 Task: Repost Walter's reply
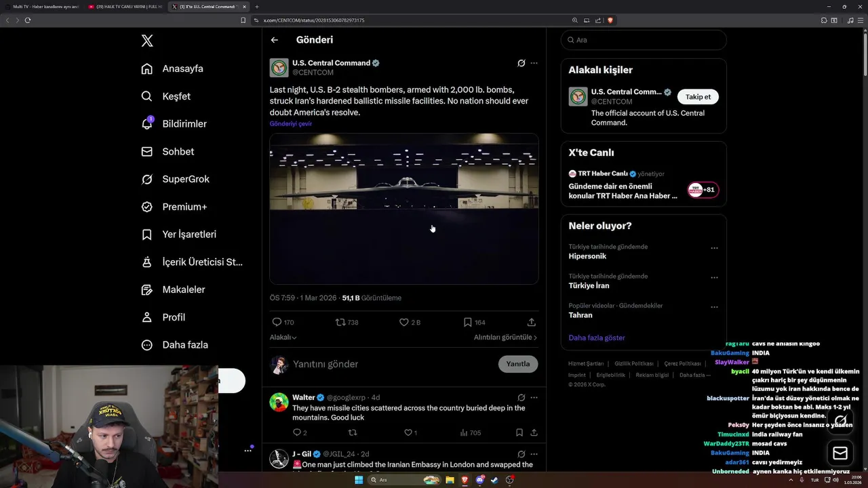tap(353, 432)
